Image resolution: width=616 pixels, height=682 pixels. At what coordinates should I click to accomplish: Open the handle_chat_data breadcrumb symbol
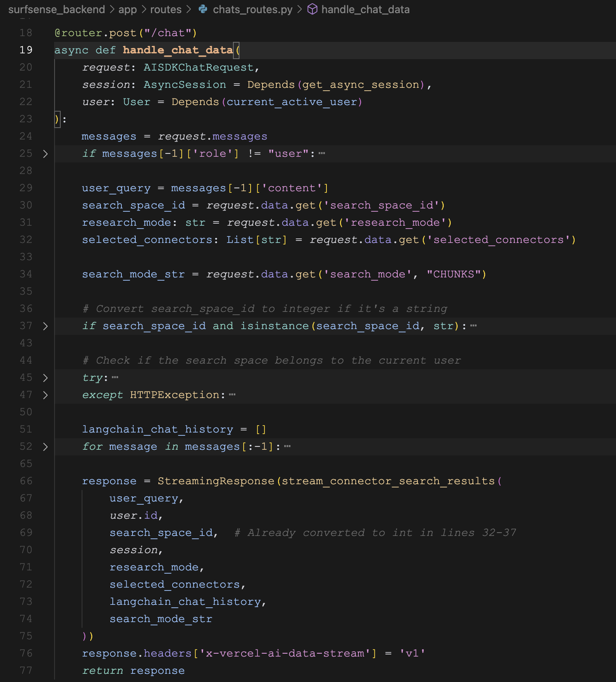click(x=365, y=9)
